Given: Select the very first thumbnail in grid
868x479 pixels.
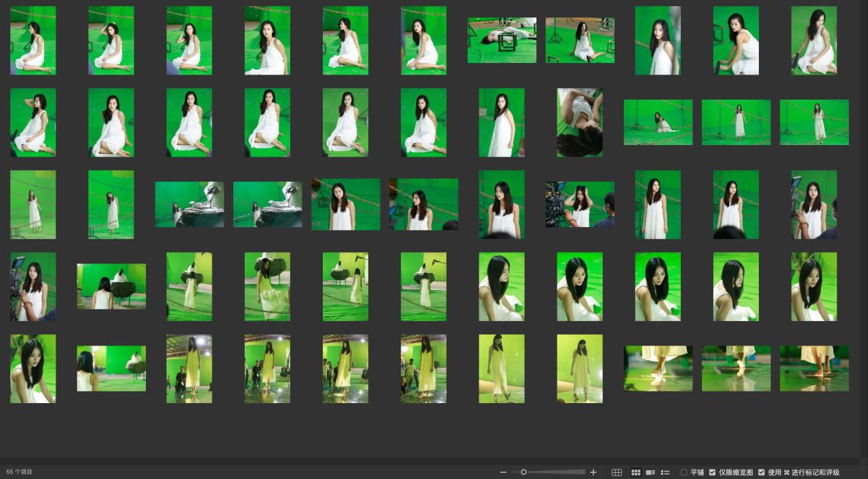Looking at the screenshot, I should click(33, 41).
